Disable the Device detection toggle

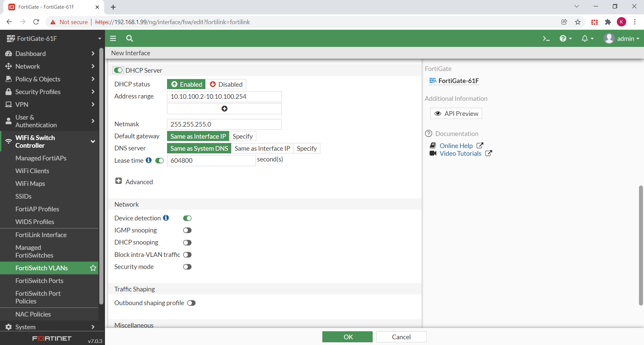click(x=187, y=218)
